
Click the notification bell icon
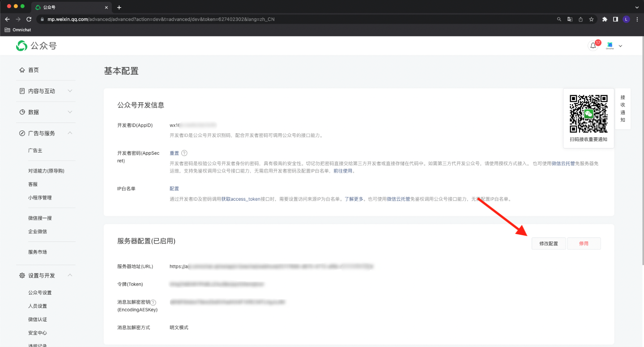point(593,46)
